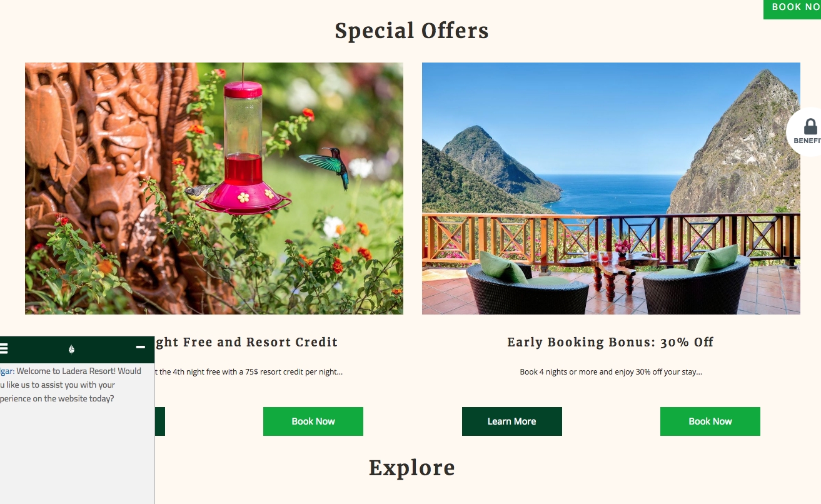The height and width of the screenshot is (504, 821).
Task: Open the hummingbird feeder offer image
Action: tap(214, 188)
